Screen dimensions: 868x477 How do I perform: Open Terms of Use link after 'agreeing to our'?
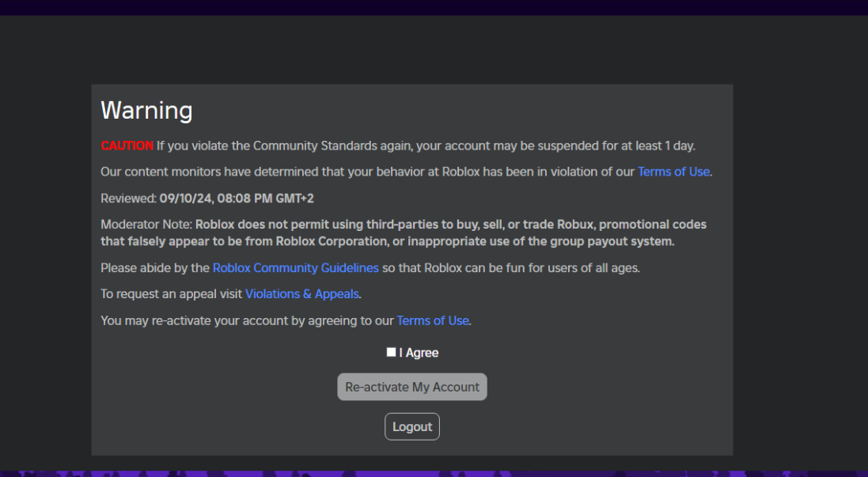click(432, 321)
